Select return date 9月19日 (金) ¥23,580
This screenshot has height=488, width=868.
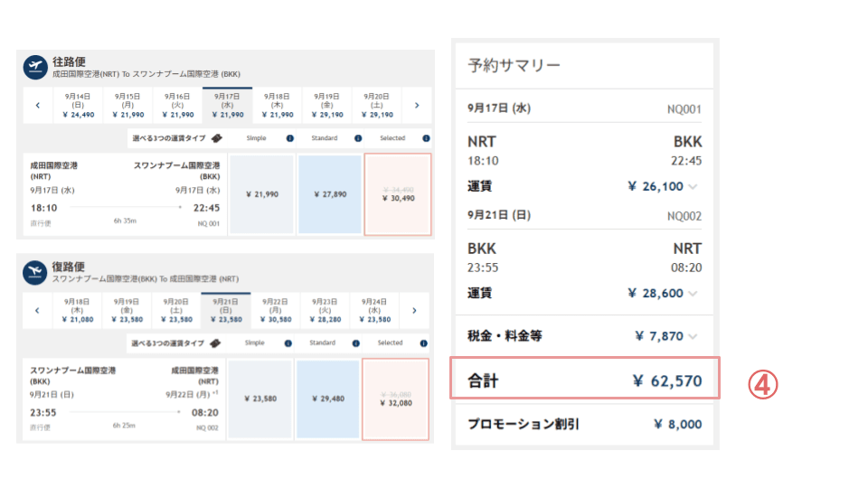tap(127, 310)
